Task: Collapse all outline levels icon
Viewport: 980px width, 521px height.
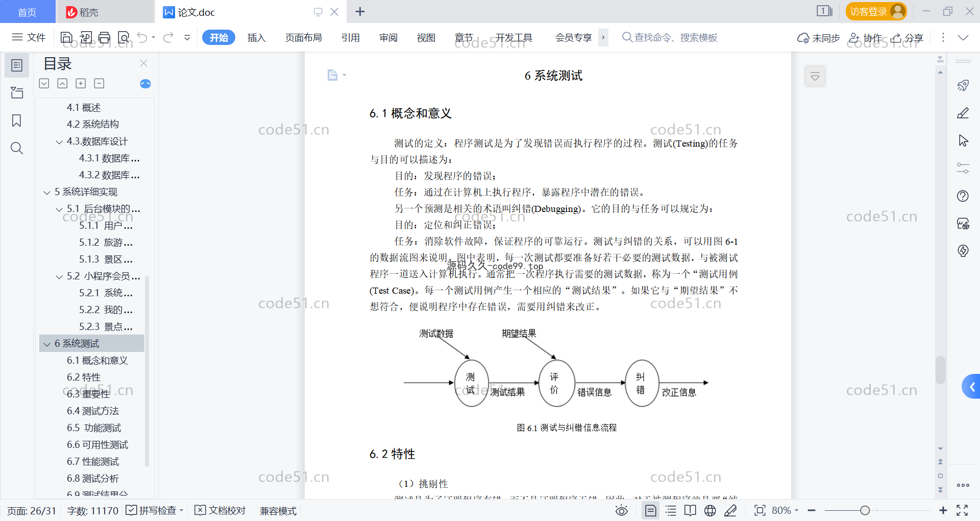Action: tap(62, 83)
